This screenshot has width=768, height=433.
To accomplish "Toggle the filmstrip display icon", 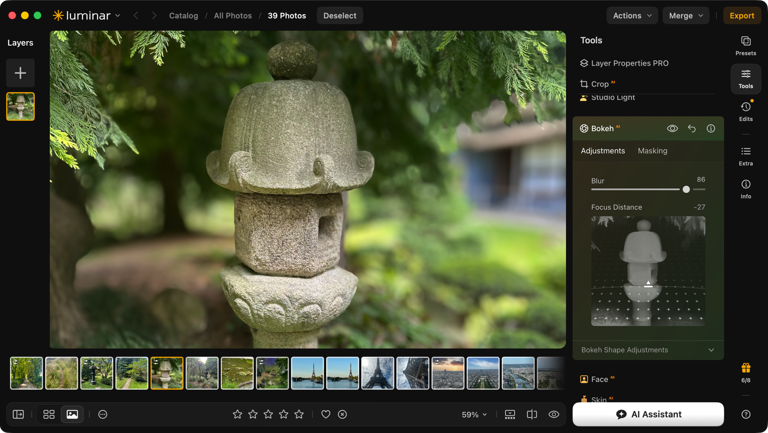I will pyautogui.click(x=510, y=414).
